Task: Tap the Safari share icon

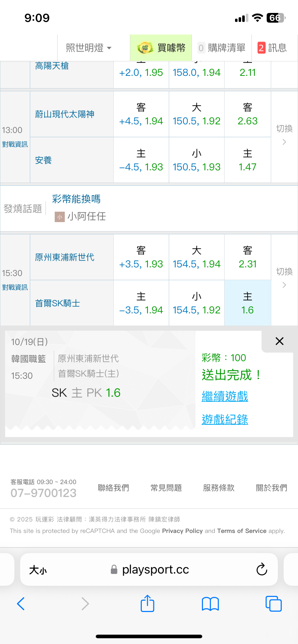Action: [x=147, y=603]
